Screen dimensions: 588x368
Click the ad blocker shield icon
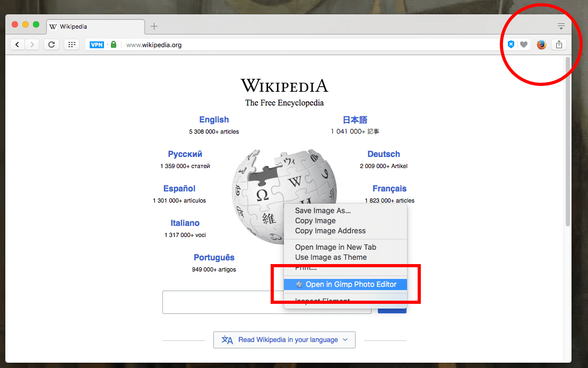tap(511, 45)
